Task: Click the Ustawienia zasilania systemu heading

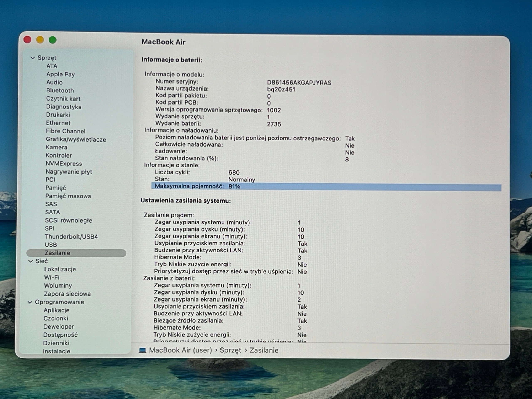Action: point(186,201)
